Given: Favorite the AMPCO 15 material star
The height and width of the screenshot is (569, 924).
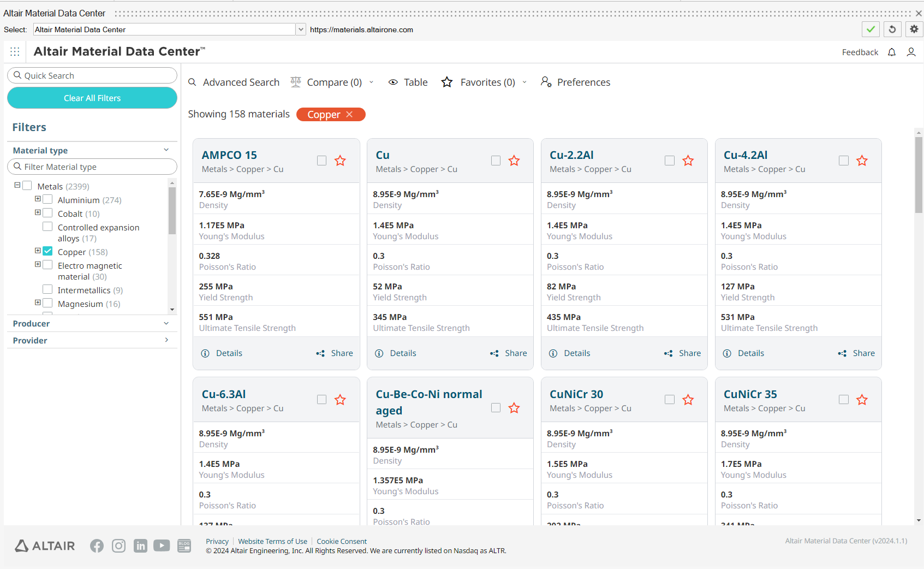Looking at the screenshot, I should point(340,161).
